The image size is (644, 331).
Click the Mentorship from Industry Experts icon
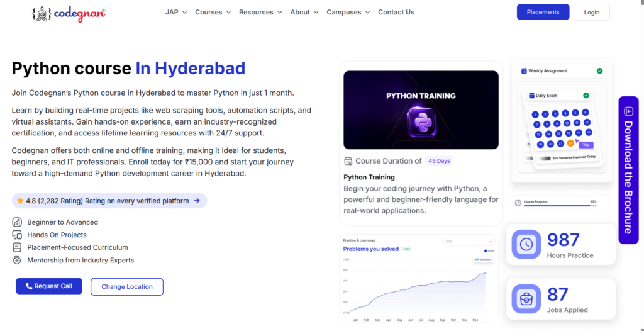coord(17,260)
